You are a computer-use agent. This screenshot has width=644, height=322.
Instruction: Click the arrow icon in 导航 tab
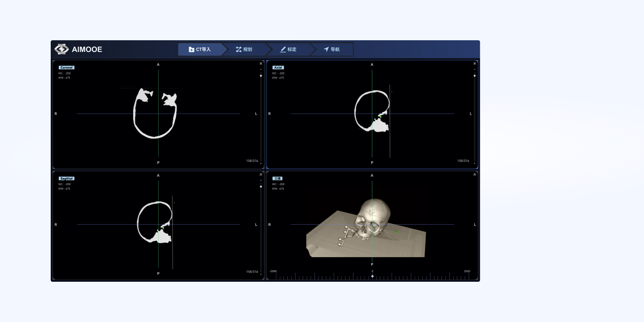(326, 50)
